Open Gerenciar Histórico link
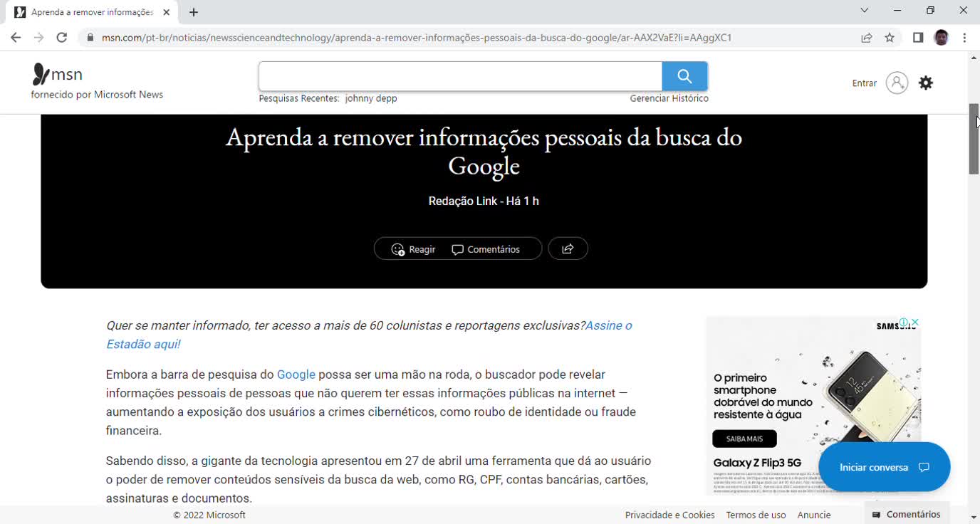This screenshot has height=524, width=980. 669,98
